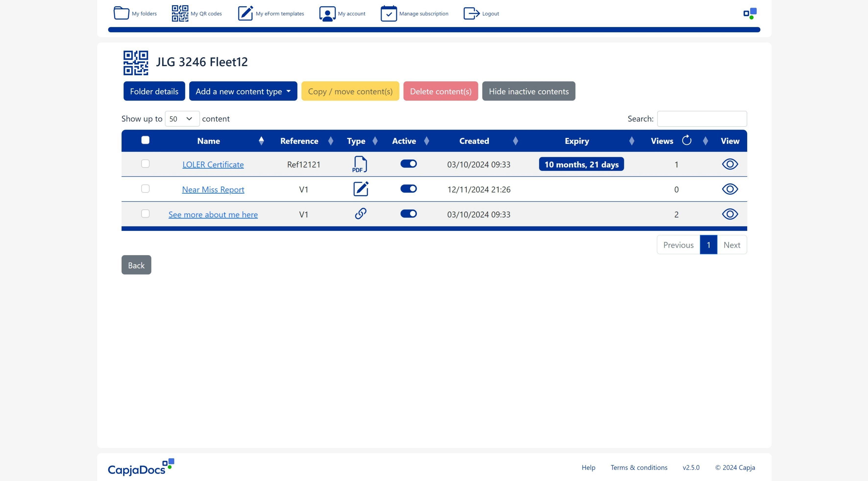Sort table by Created column arrows

(515, 141)
